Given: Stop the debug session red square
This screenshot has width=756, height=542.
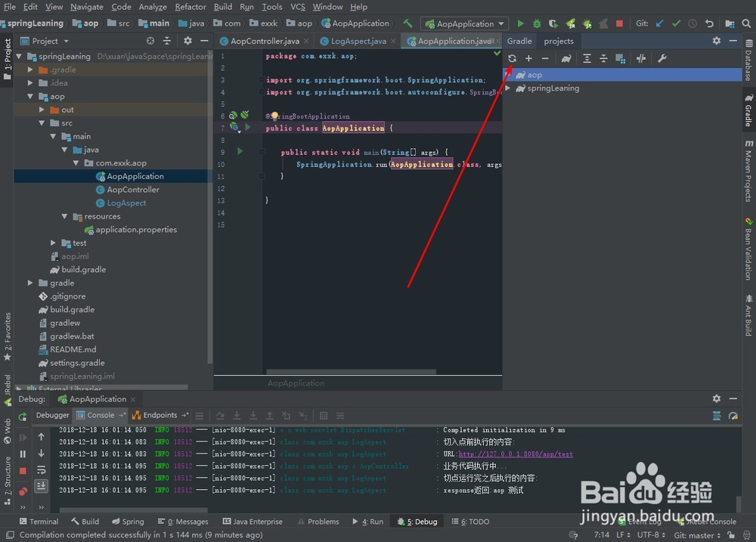Looking at the screenshot, I should (23, 471).
